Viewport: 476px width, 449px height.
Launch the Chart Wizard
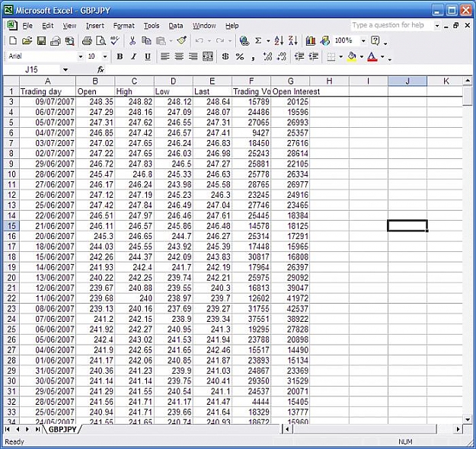tap(310, 40)
